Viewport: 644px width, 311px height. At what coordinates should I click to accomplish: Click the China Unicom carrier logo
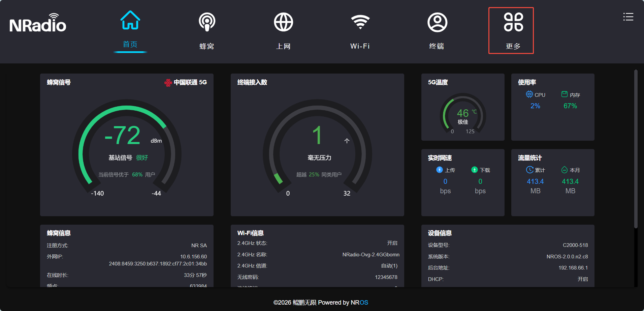(x=168, y=83)
